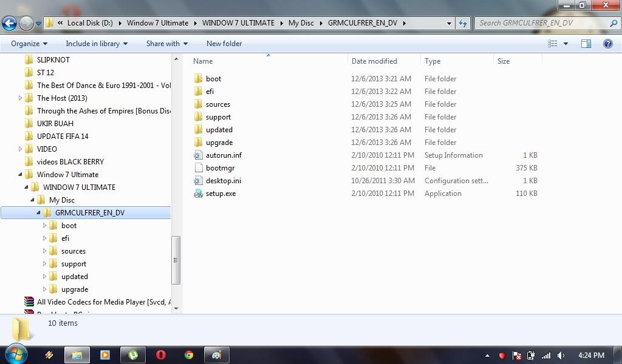This screenshot has width=622, height=364.
Task: Collapse the GRMCULFRER_EN_DV tree node
Action: tap(38, 213)
